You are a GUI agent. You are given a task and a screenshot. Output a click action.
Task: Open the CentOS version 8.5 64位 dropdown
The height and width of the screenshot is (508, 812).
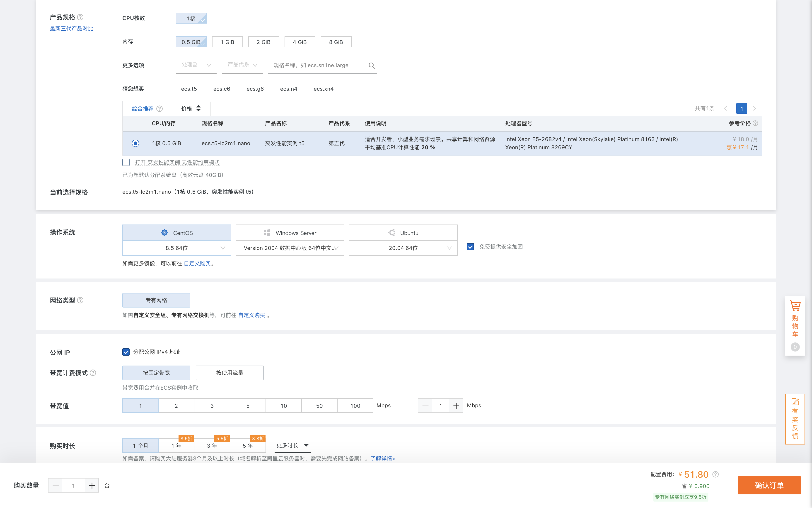coord(176,248)
